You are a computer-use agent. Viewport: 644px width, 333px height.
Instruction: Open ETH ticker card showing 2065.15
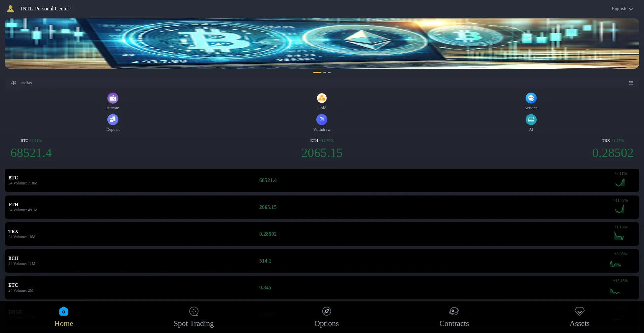(x=322, y=149)
